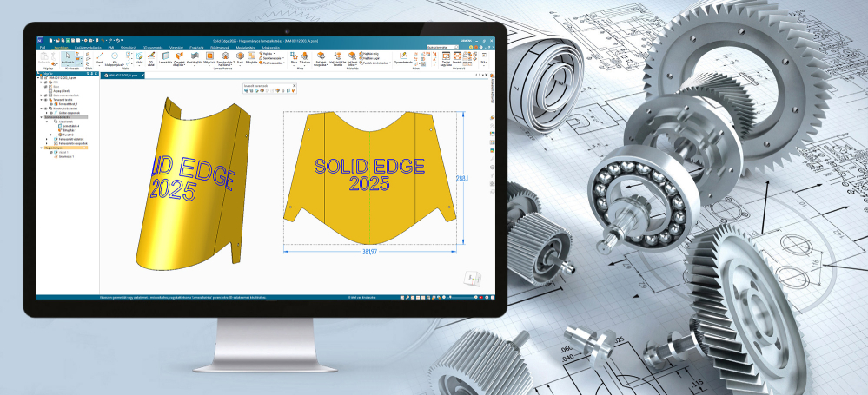Viewport: 868px width, 395px height.
Task: Click the Beillesztés paste icon
Action: pyautogui.click(x=44, y=56)
